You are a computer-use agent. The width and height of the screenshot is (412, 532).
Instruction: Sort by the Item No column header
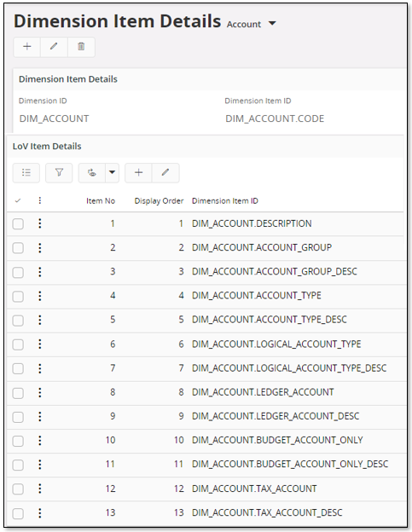101,201
